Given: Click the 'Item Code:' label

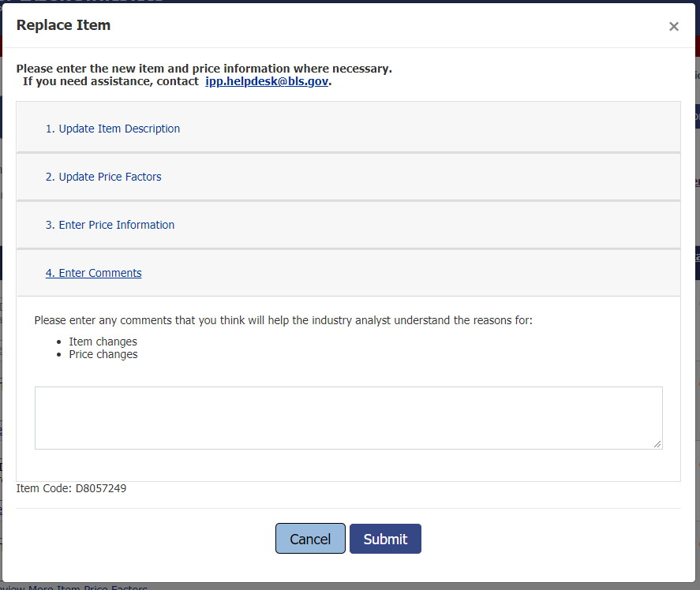Looking at the screenshot, I should click(x=44, y=488).
